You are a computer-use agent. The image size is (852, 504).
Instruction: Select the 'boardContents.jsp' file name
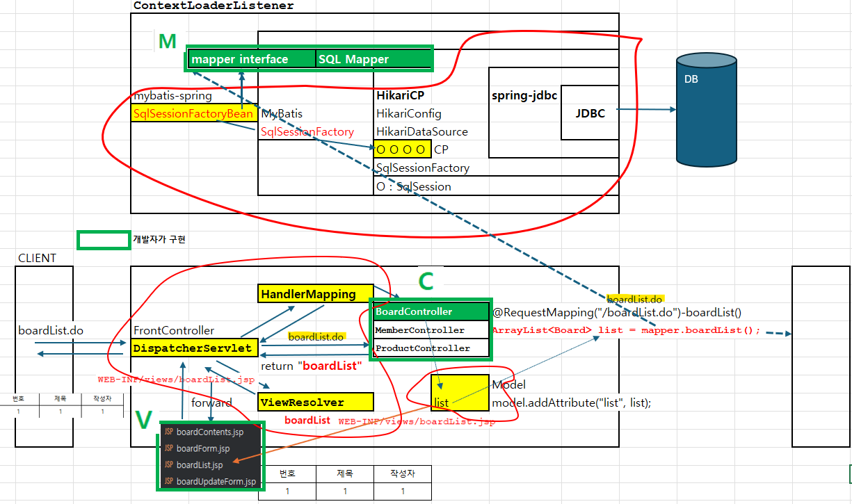[210, 432]
